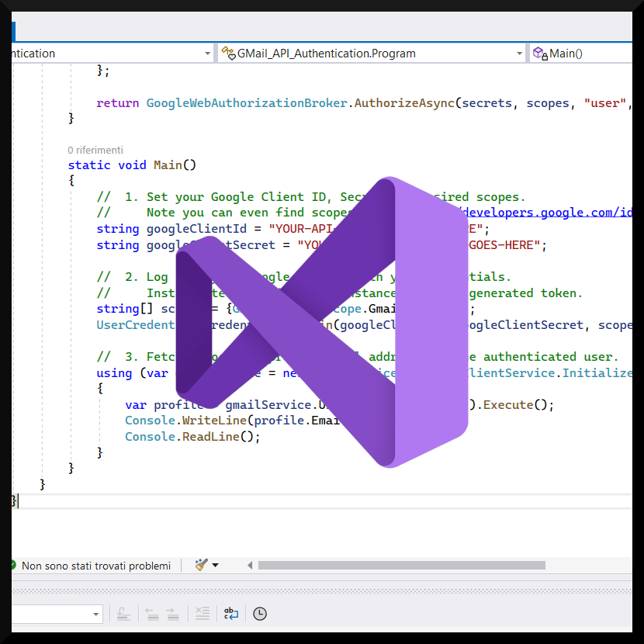This screenshot has height=644, width=644.
Task: Click the navigate-backward arrow icon in bottom toolbar
Action: pos(151,613)
